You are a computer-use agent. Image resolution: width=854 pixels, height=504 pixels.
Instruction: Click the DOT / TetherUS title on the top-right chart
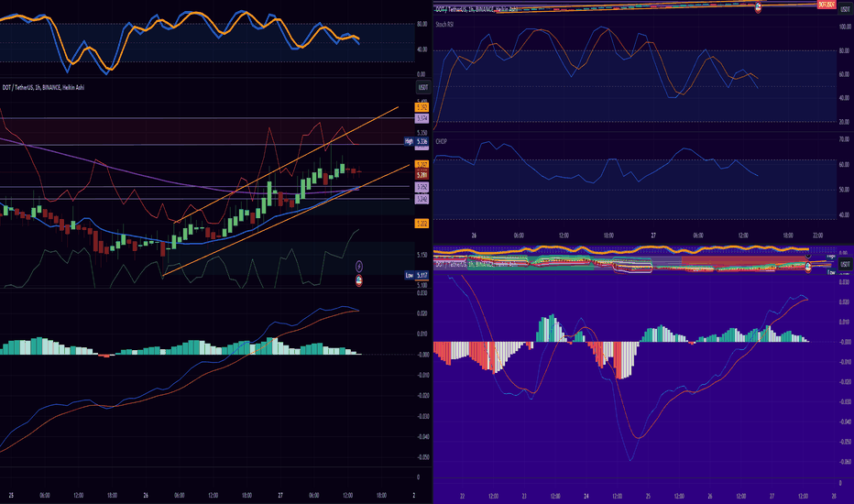[x=476, y=9]
